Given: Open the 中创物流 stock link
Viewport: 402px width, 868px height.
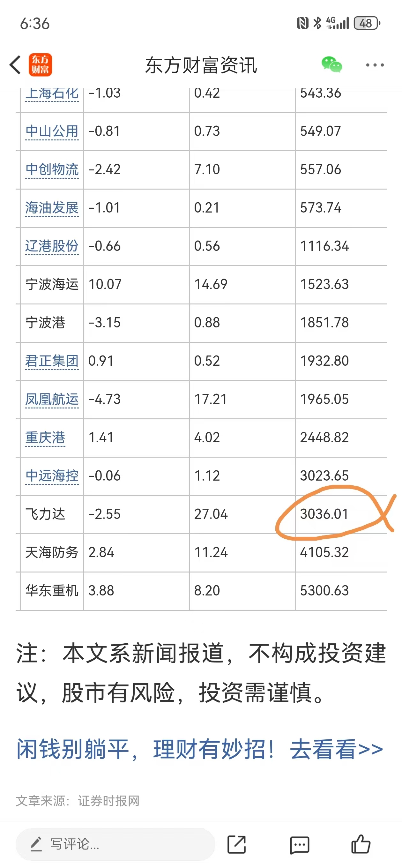Looking at the screenshot, I should coord(52,169).
